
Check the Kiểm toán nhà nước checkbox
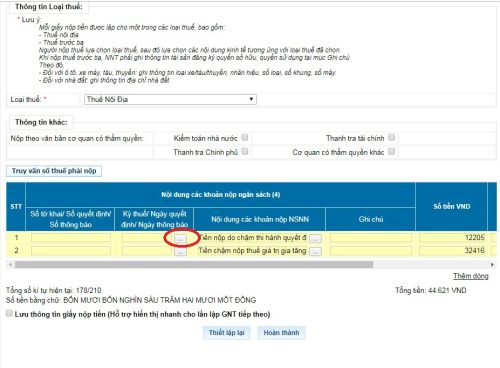pyautogui.click(x=245, y=137)
